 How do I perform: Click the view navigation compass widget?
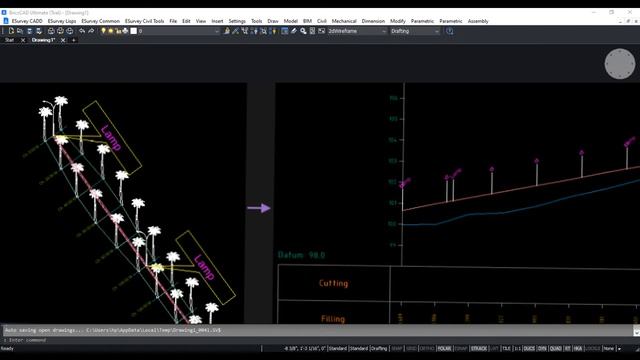pyautogui.click(x=620, y=64)
